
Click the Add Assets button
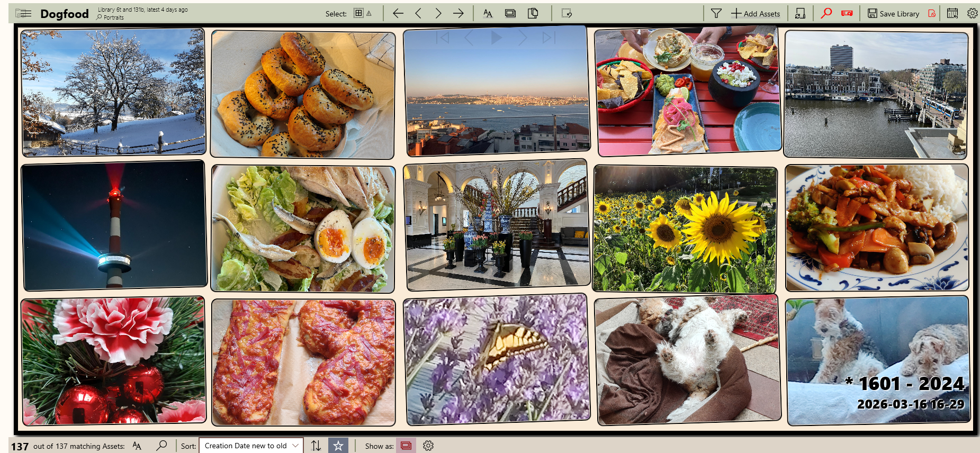tap(756, 14)
